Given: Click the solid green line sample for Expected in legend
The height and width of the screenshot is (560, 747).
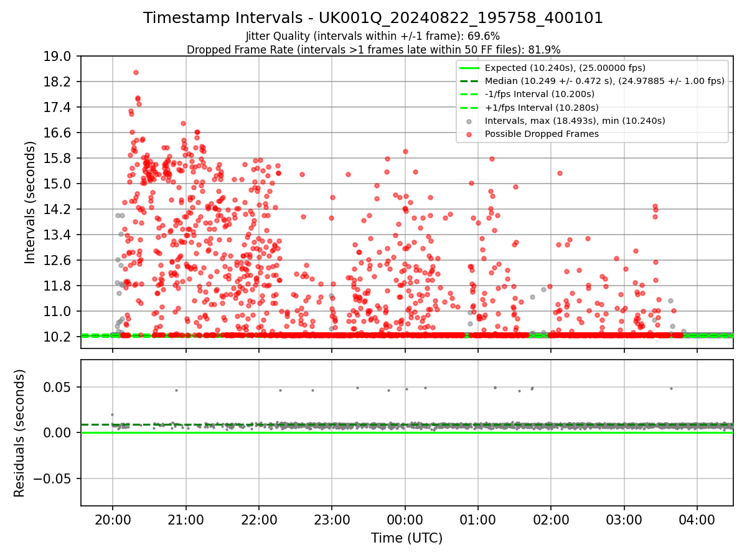Looking at the screenshot, I should (469, 68).
